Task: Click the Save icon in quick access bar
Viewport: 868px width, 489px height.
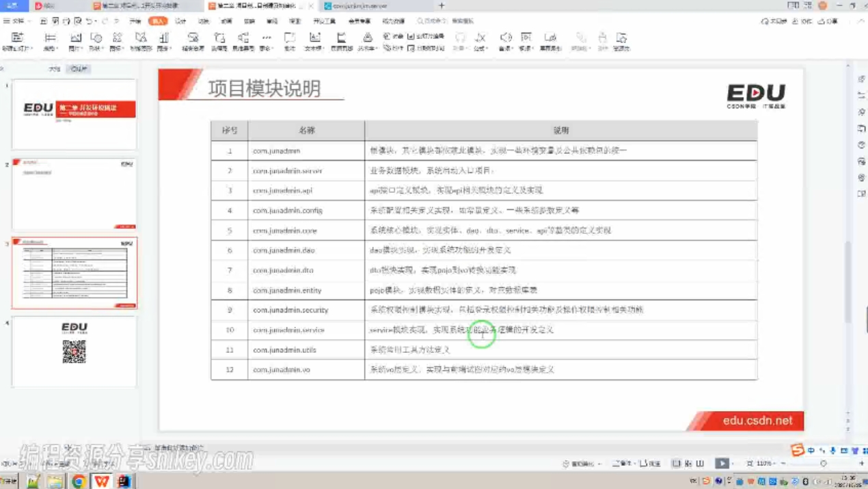Action: click(x=43, y=21)
